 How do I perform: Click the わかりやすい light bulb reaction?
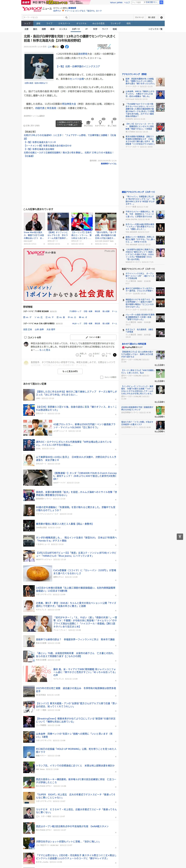pos(100,123)
